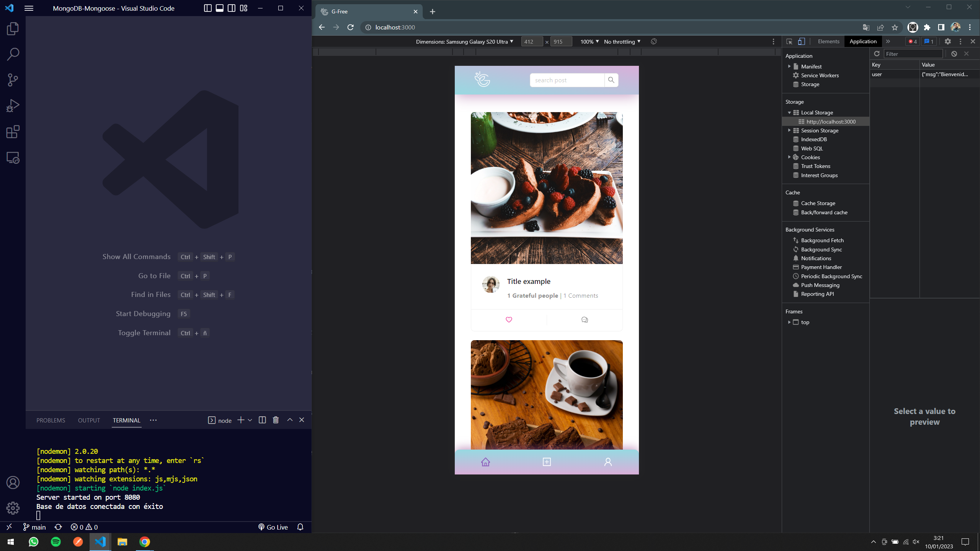Toggle the secondary sidebar layout icon
Image resolution: width=980 pixels, height=551 pixels.
(x=232, y=8)
